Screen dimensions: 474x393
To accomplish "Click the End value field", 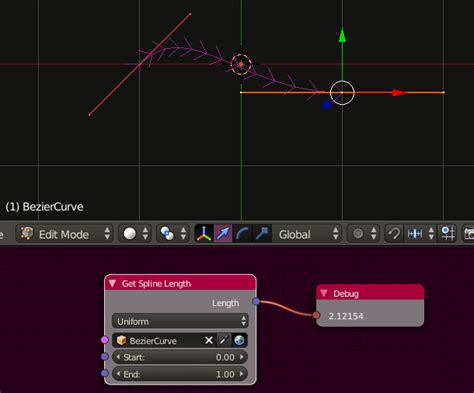I will (x=180, y=374).
